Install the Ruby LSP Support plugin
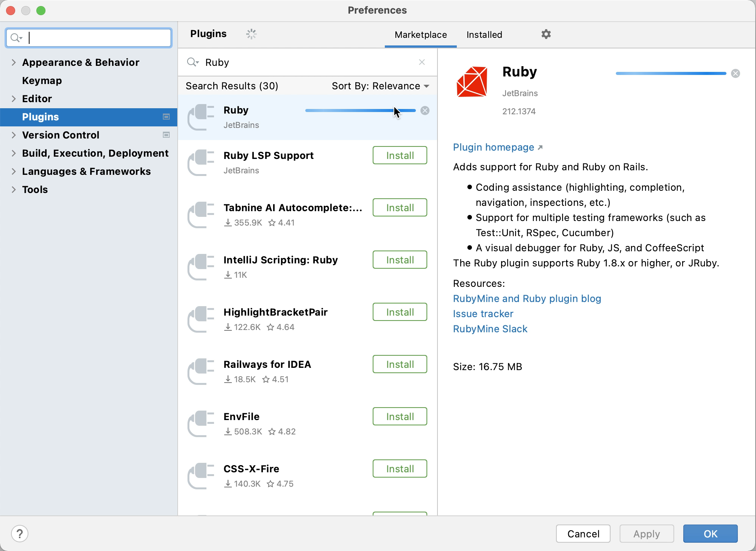This screenshot has height=551, width=756. [400, 155]
